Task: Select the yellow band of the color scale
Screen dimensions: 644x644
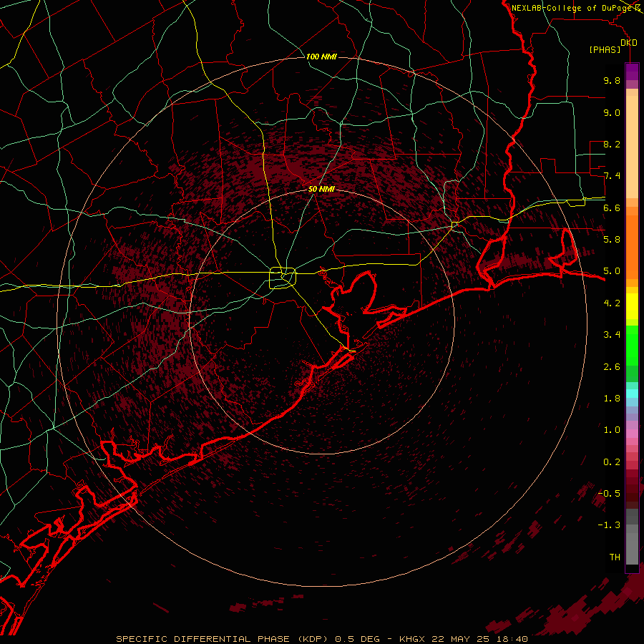Action: 632,306
